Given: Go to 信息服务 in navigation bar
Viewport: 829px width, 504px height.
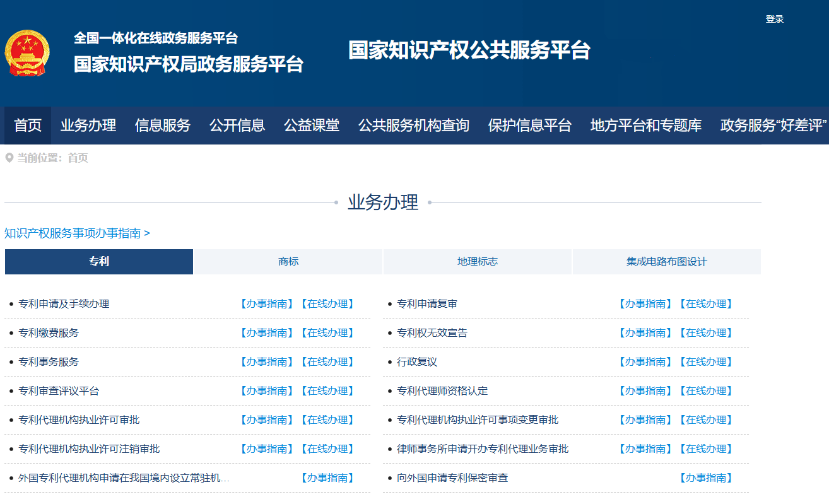Looking at the screenshot, I should tap(163, 126).
